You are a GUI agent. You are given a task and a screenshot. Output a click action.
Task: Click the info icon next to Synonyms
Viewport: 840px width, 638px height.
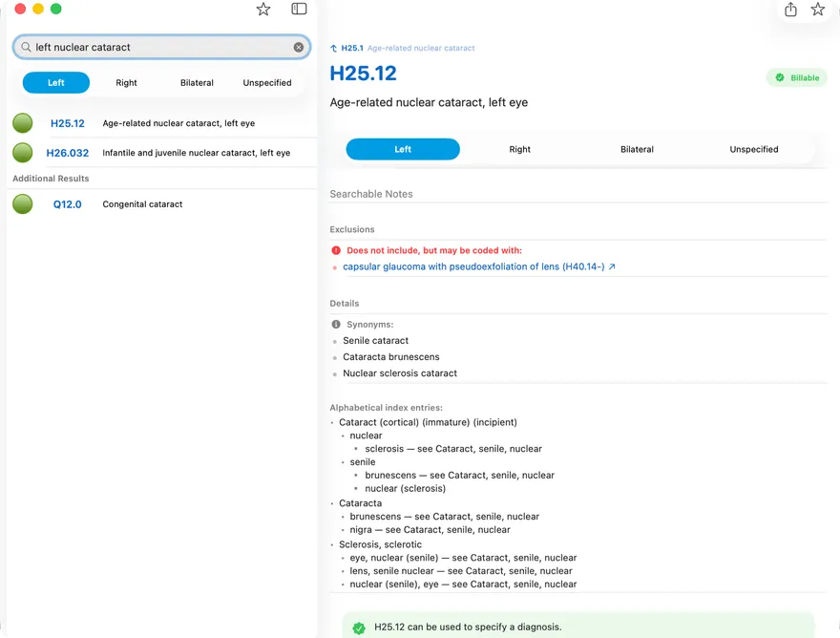click(336, 325)
